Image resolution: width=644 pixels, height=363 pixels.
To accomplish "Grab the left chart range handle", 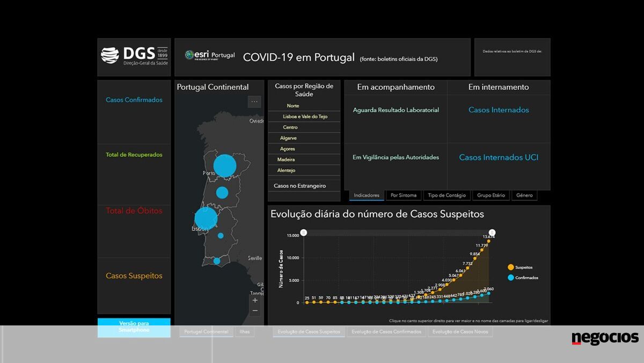I will click(x=304, y=233).
